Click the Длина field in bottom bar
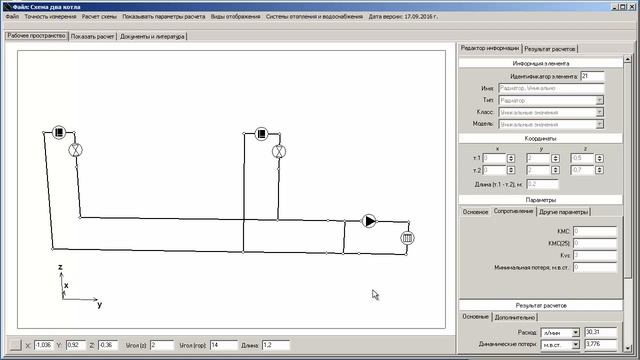The image size is (640, 360). [x=276, y=345]
